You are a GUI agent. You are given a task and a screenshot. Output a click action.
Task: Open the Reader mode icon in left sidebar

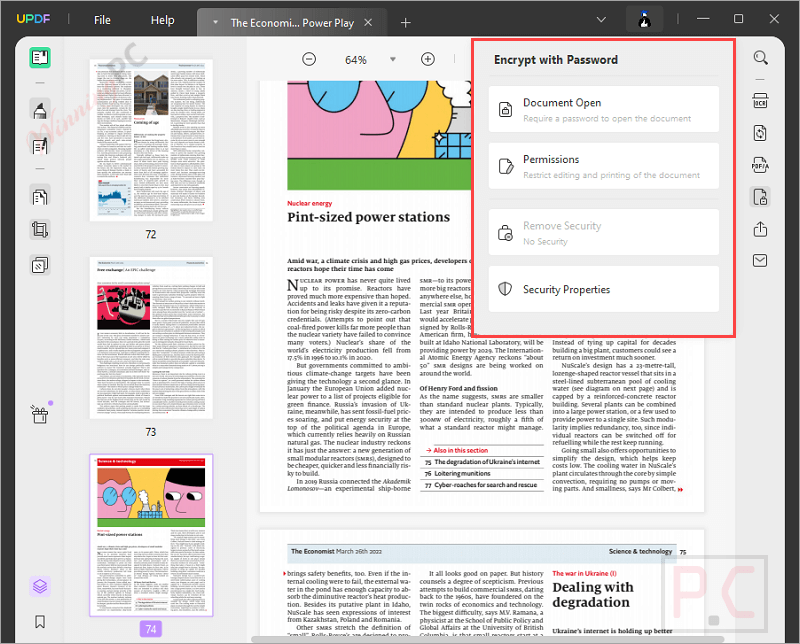(40, 58)
